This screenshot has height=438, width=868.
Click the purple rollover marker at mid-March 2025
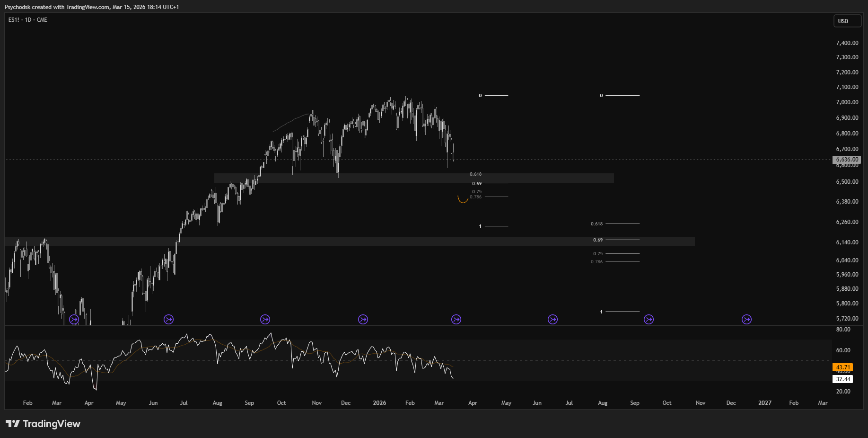(x=74, y=320)
